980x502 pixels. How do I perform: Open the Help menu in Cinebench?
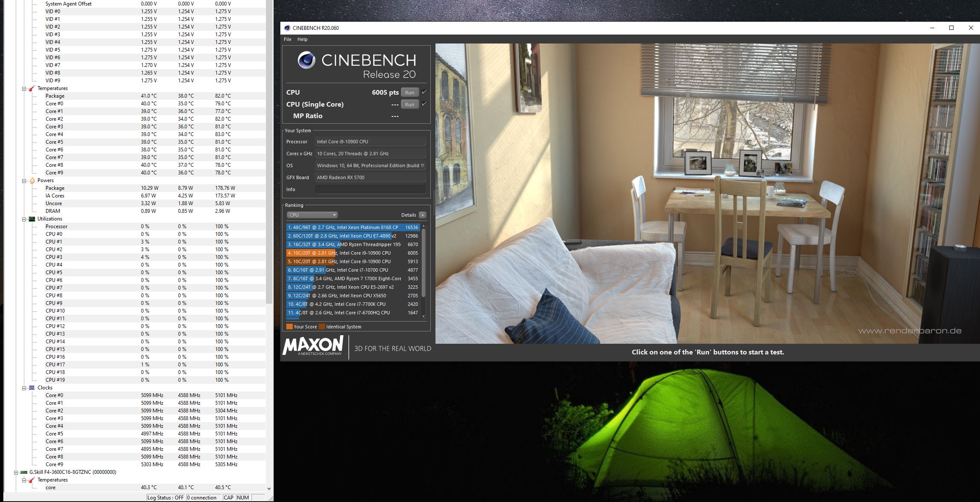pos(302,39)
